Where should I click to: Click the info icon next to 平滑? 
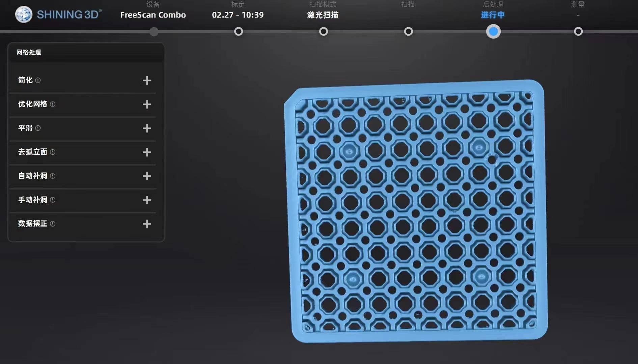[x=38, y=128]
